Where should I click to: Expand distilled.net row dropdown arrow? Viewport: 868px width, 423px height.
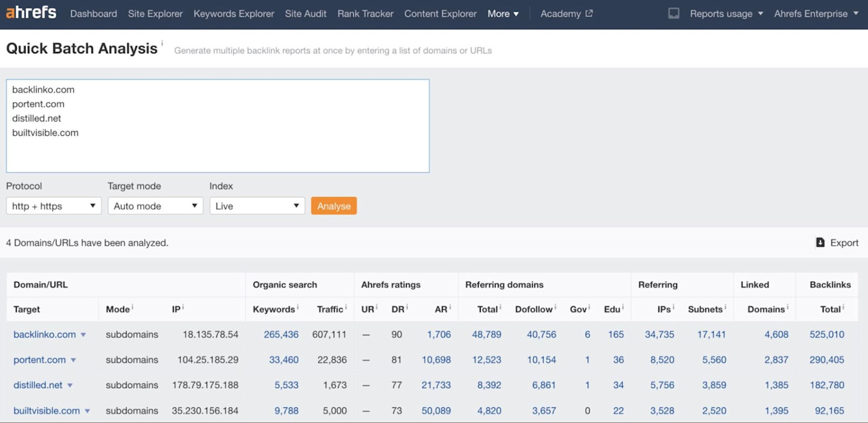coord(70,386)
